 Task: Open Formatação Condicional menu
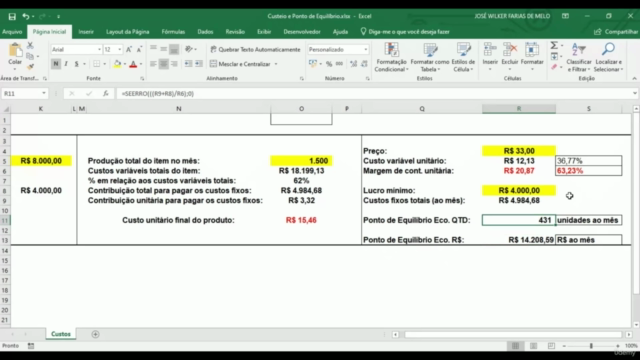(x=391, y=57)
